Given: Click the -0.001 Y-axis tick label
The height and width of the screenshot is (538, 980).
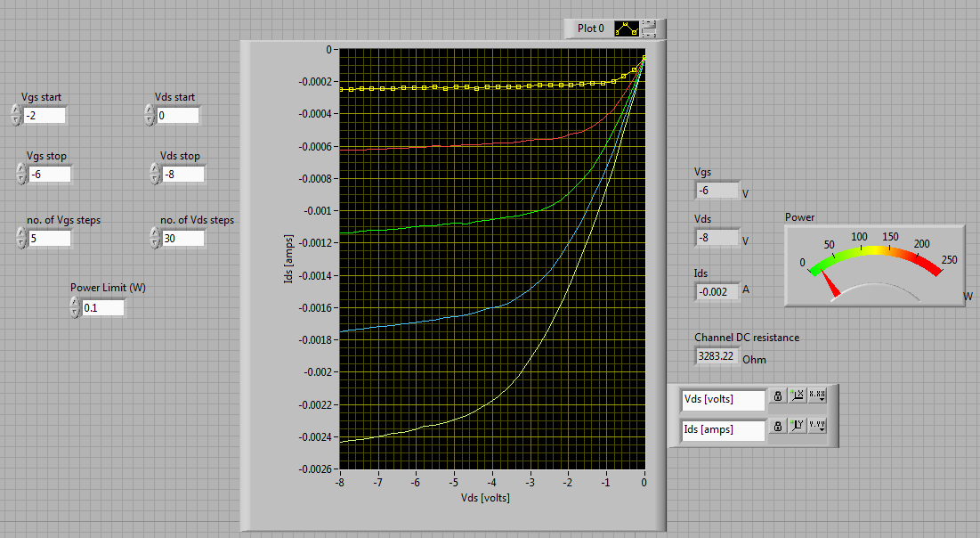Looking at the screenshot, I should click(x=318, y=211).
